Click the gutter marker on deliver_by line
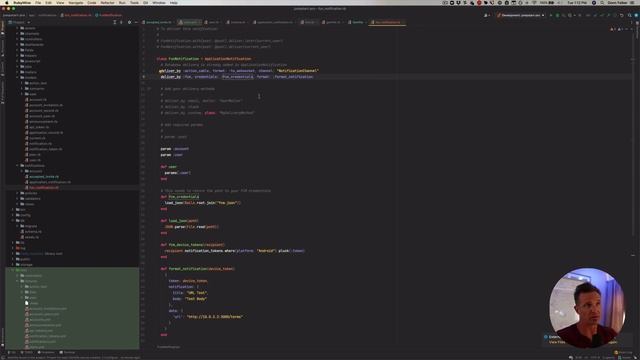The height and width of the screenshot is (360, 640). (x=143, y=76)
